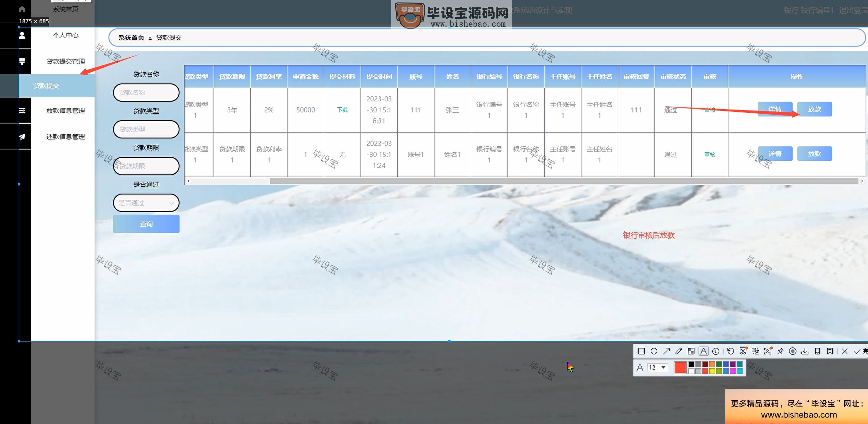Click the person icon beside 个人中心
868x424 pixels.
(22, 35)
